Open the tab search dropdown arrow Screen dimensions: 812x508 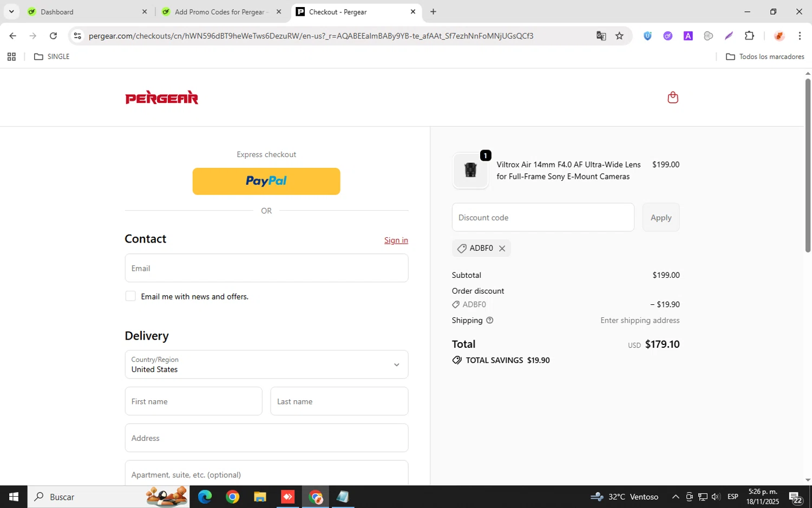pyautogui.click(x=11, y=11)
